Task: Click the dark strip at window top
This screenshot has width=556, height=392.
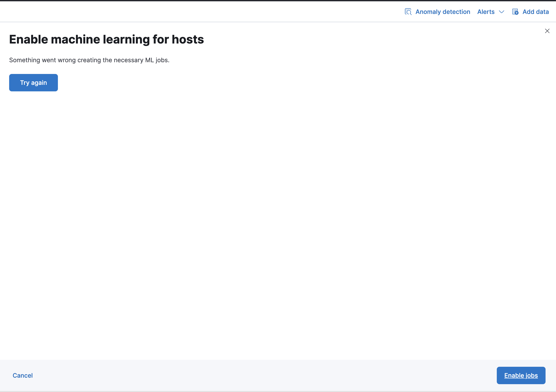Action: (x=278, y=0)
